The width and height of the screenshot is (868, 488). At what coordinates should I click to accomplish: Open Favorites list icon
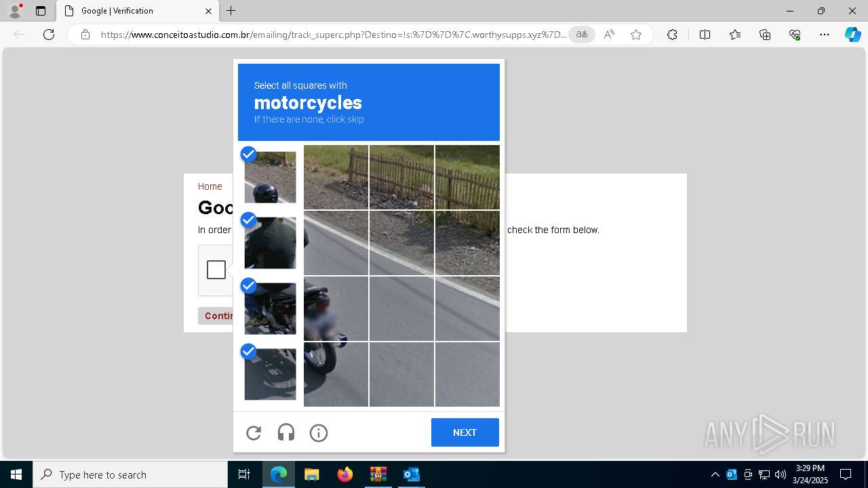[735, 35]
